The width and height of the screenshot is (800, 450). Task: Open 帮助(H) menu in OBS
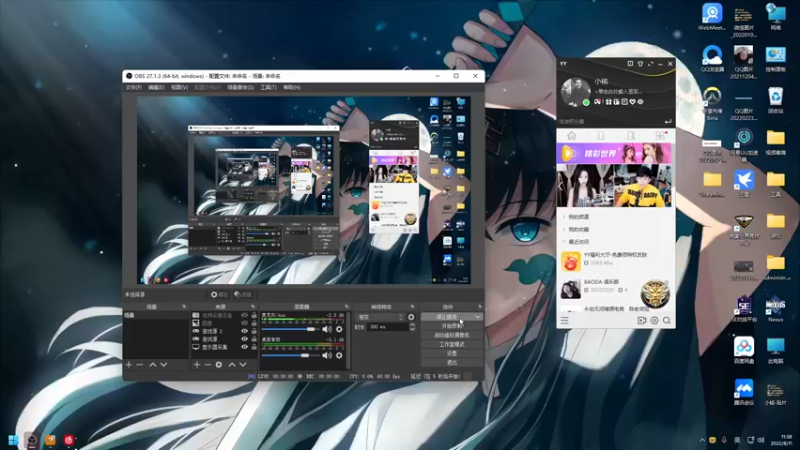tap(292, 88)
